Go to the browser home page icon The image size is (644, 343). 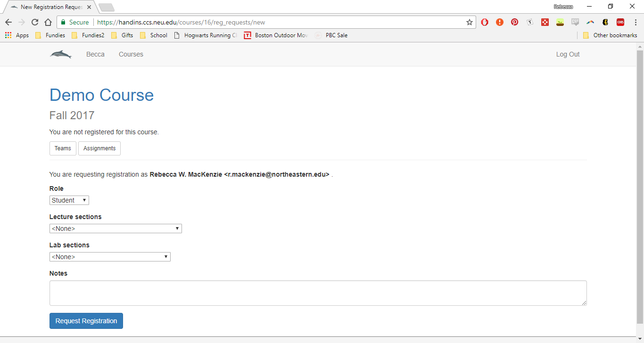[x=48, y=22]
